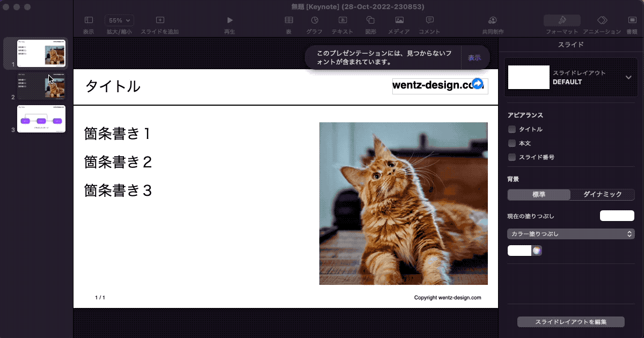Check the 本文 checkbox
644x338 pixels.
tap(511, 143)
